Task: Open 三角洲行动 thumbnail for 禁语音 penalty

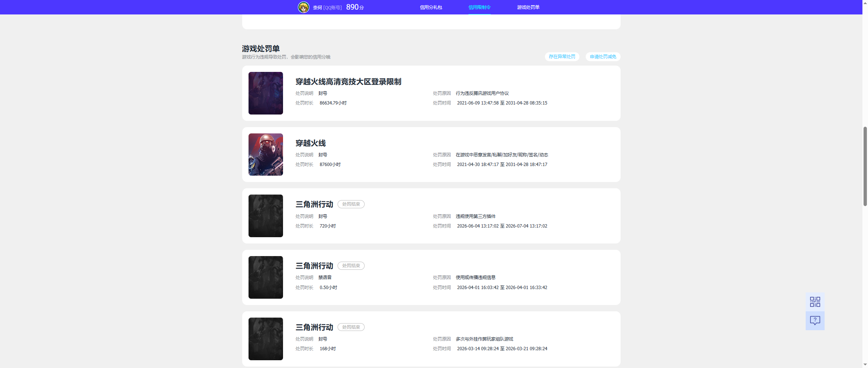Action: (266, 277)
